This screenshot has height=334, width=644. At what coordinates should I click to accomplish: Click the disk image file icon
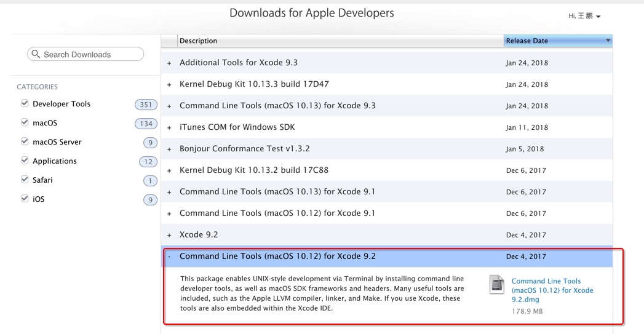coord(496,284)
